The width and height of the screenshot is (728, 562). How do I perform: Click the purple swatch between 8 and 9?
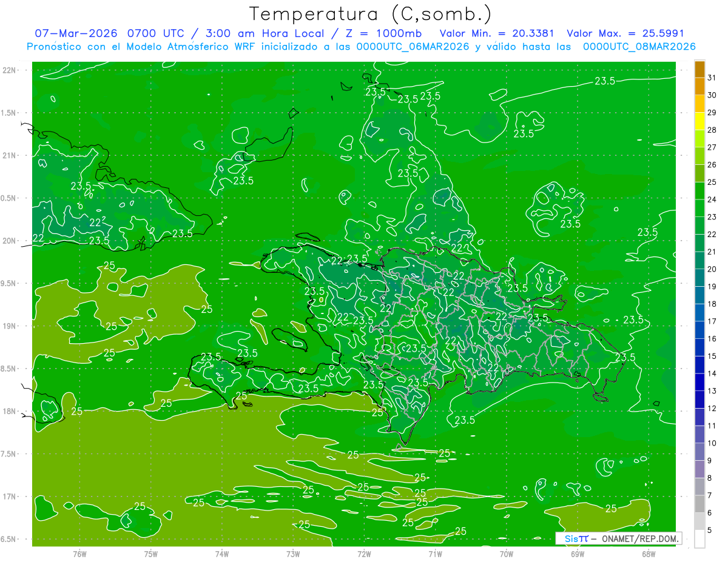click(x=699, y=469)
